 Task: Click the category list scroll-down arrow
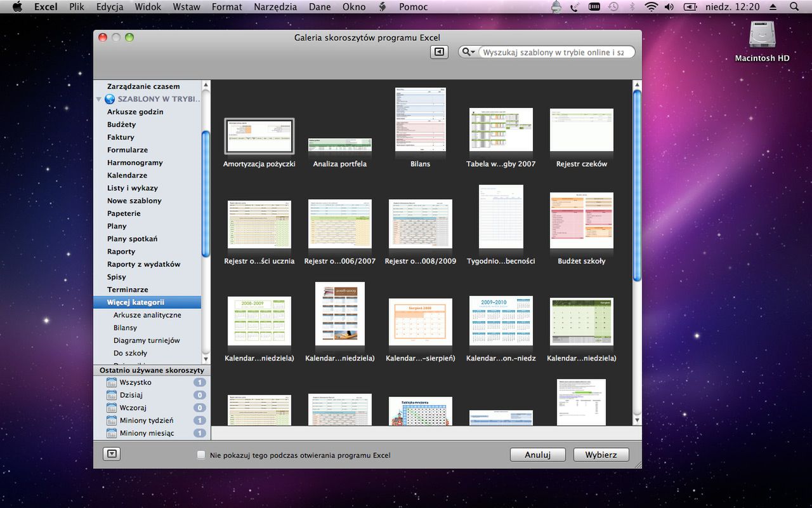(206, 359)
